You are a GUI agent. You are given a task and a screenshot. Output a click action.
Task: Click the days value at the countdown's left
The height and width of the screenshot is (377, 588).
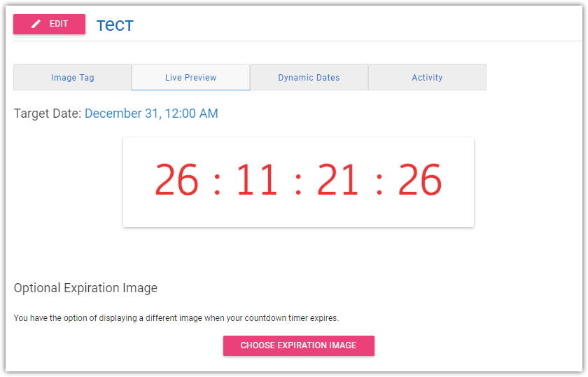pyautogui.click(x=176, y=181)
